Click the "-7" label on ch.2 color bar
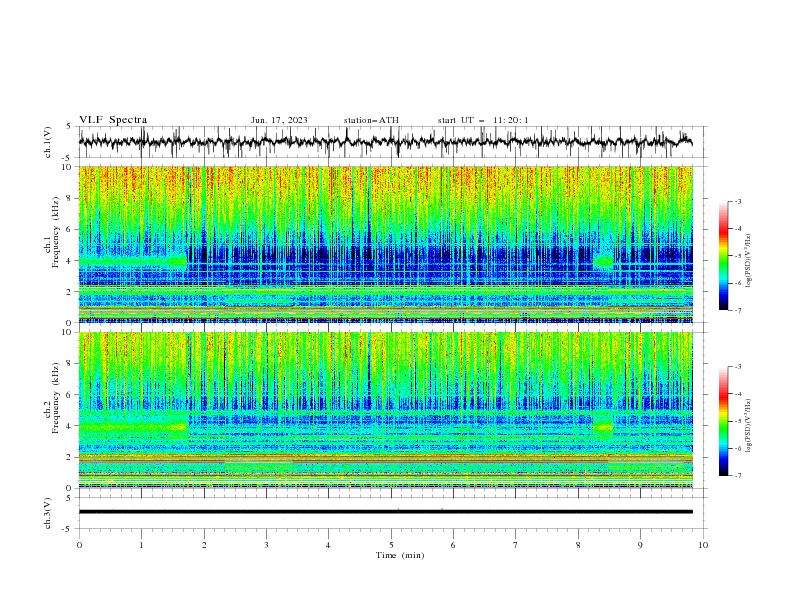This screenshot has width=792, height=612. [x=737, y=476]
